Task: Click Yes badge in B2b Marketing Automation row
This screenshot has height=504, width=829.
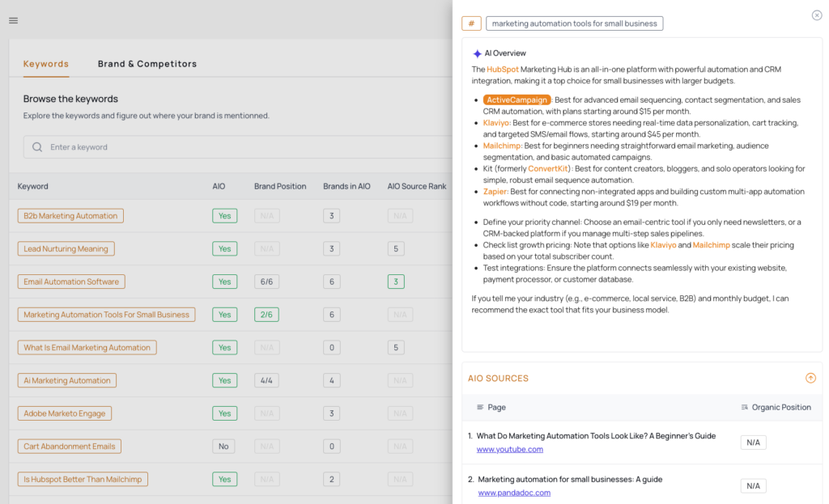Action: pyautogui.click(x=225, y=215)
